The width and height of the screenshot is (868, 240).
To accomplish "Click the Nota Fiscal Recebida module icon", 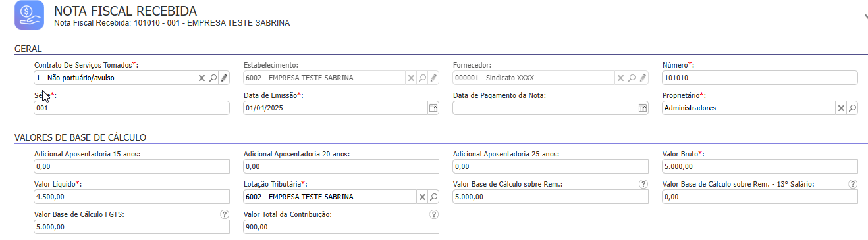I will 30,15.
